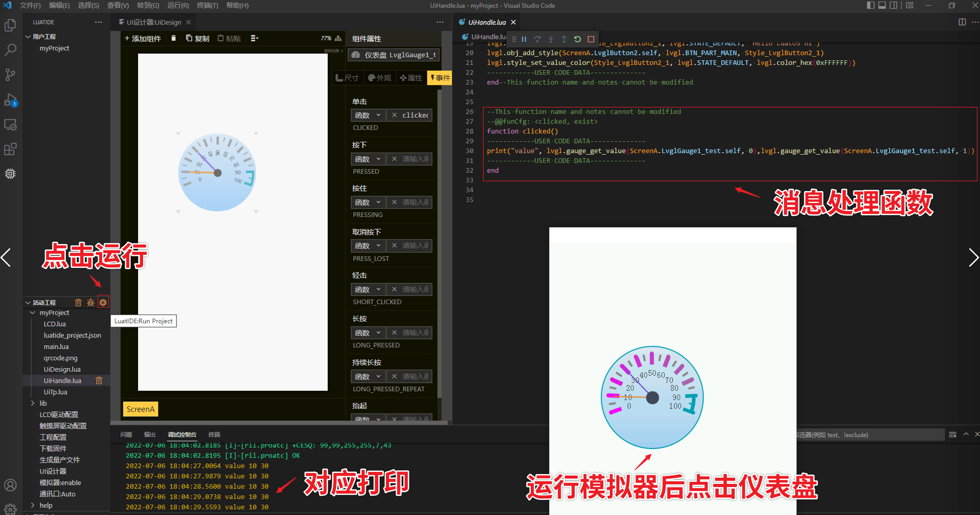Expand the lib folder in project tree

click(x=33, y=403)
